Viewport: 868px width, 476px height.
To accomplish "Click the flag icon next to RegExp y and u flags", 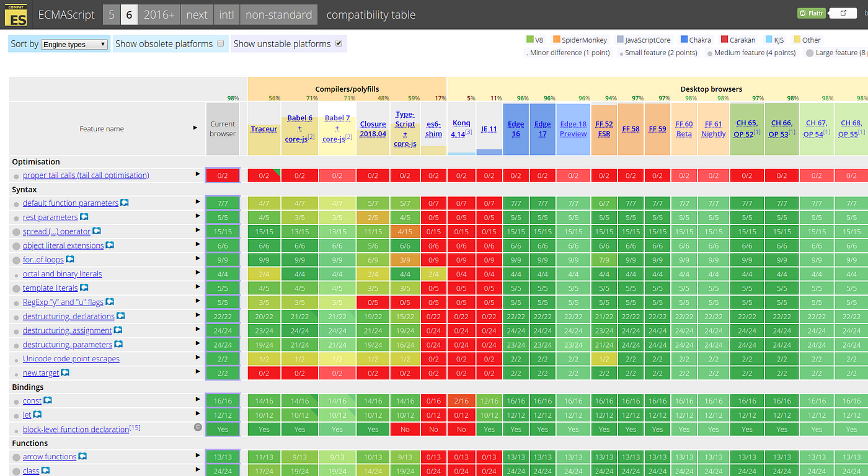I will (109, 302).
